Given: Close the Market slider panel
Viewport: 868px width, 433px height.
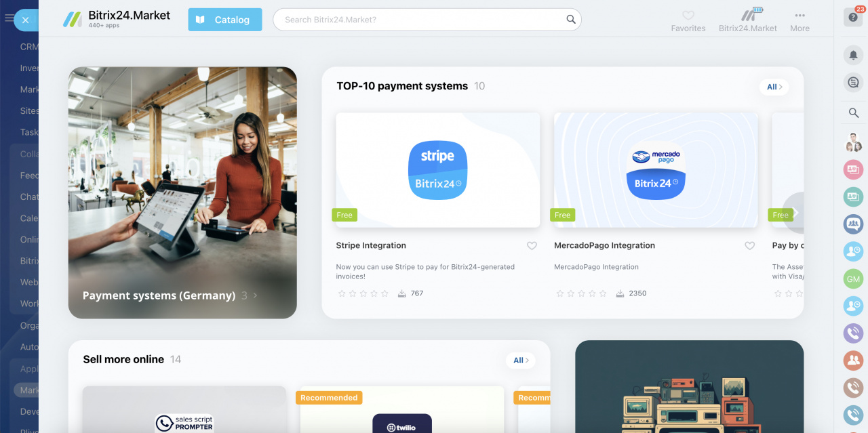Looking at the screenshot, I should 25,20.
